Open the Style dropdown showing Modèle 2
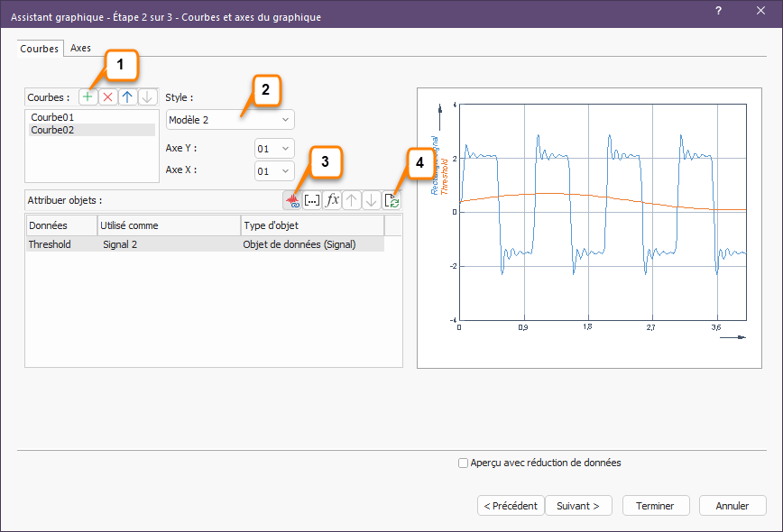The width and height of the screenshot is (783, 532). point(230,119)
